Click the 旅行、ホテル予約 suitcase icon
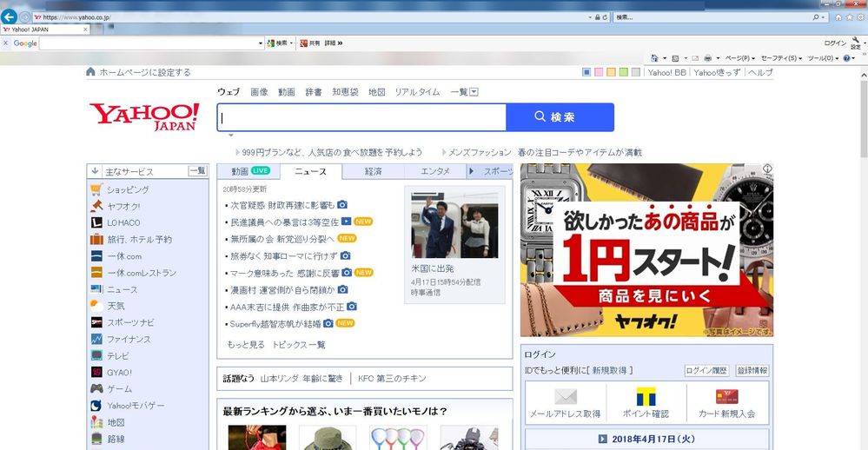868x450 pixels. 96,239
